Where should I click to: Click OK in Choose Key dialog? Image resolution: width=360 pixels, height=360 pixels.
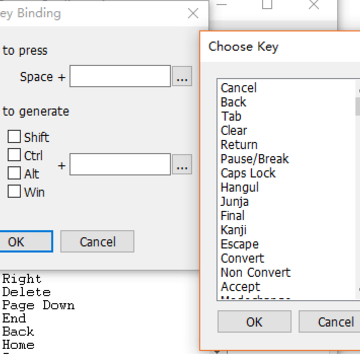(254, 322)
